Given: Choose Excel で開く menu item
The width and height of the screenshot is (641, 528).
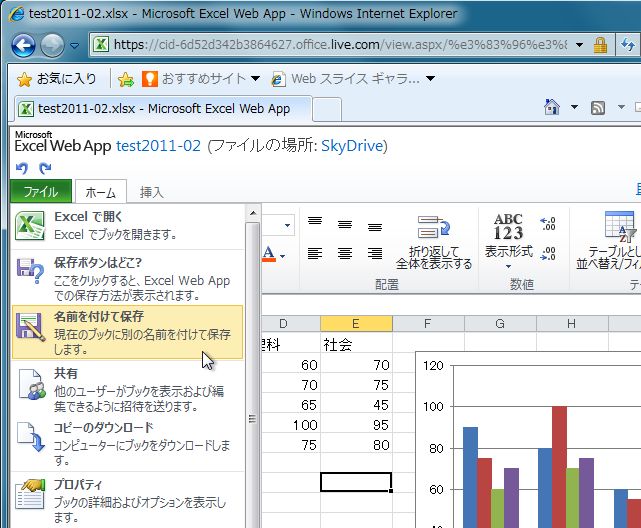Looking at the screenshot, I should [x=127, y=226].
